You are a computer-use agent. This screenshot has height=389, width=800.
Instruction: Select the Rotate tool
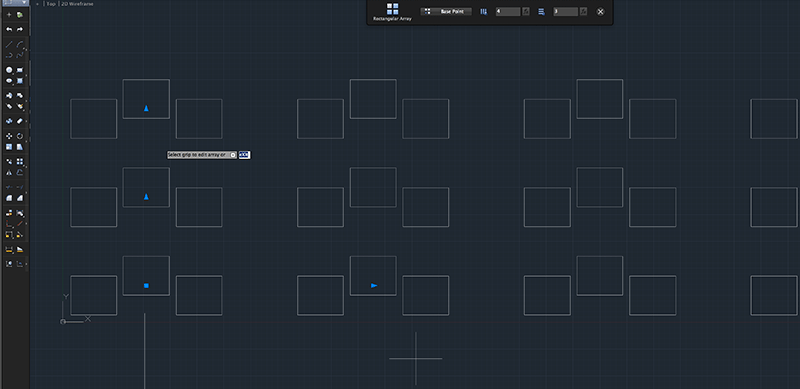19,136
